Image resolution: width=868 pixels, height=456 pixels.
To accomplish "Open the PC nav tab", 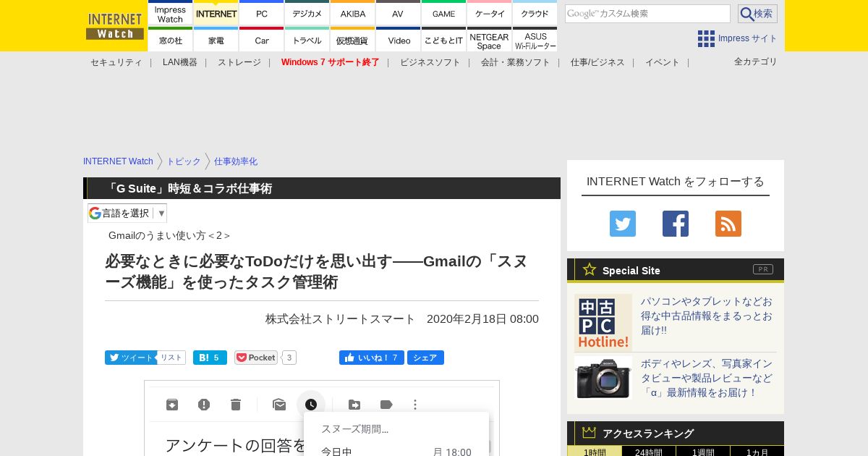I will tap(262, 13).
